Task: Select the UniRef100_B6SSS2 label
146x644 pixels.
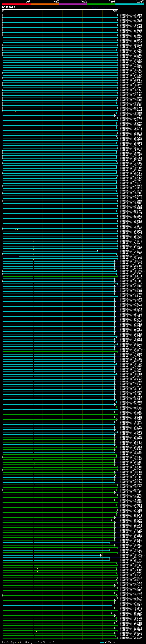Action: tap(131, 70)
